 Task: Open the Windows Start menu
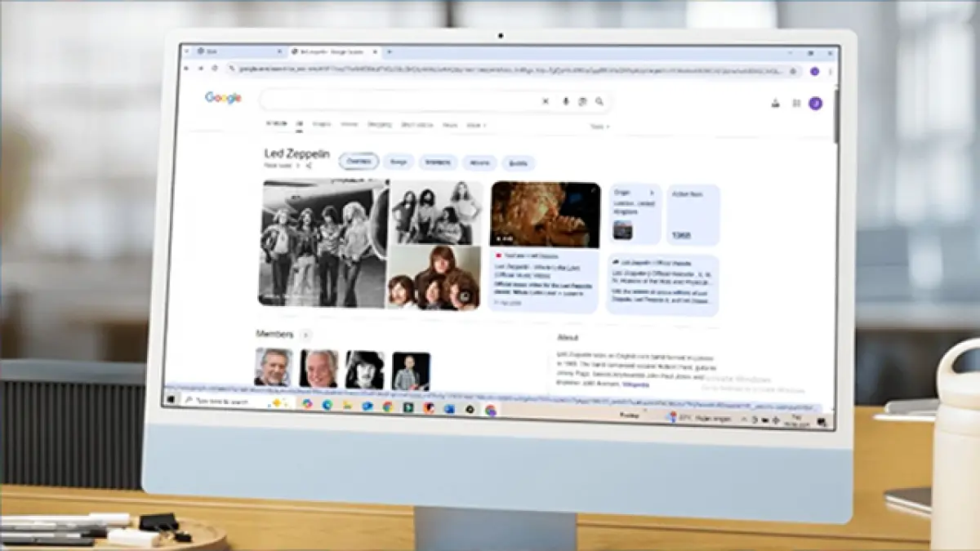click(x=172, y=400)
